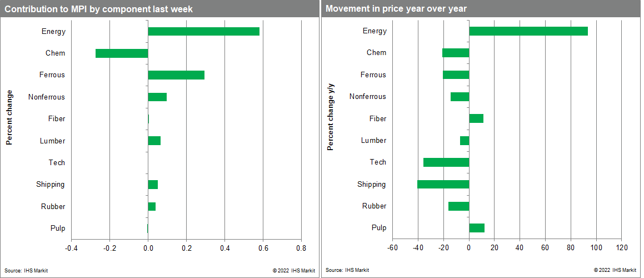Click the Ferrous bar in MPI contribution chart
The height and width of the screenshot is (278, 644).
[176, 75]
